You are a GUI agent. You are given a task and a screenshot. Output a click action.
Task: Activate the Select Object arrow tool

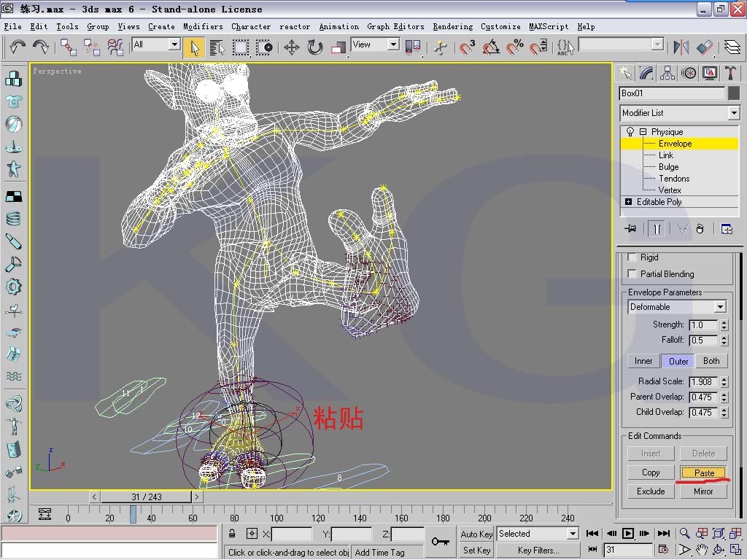click(194, 47)
